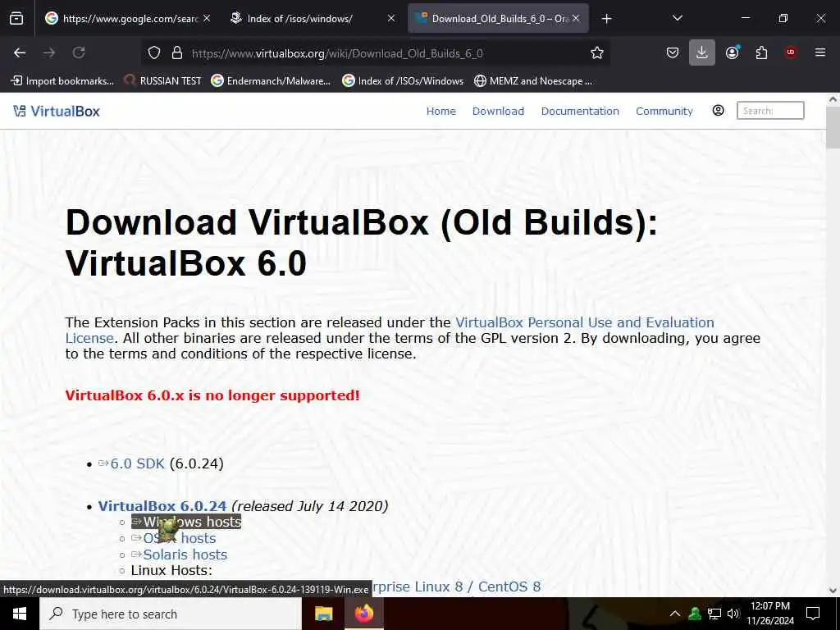Click the scrollbar up arrow
Image resolution: width=840 pixels, height=630 pixels.
[833, 99]
